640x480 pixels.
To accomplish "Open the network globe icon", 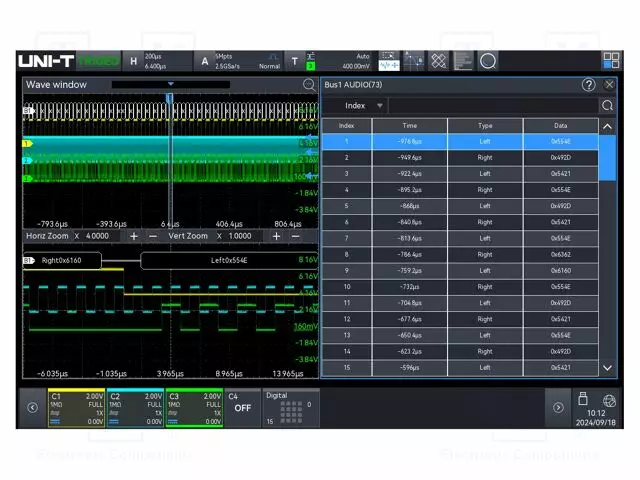I will coord(609,400).
